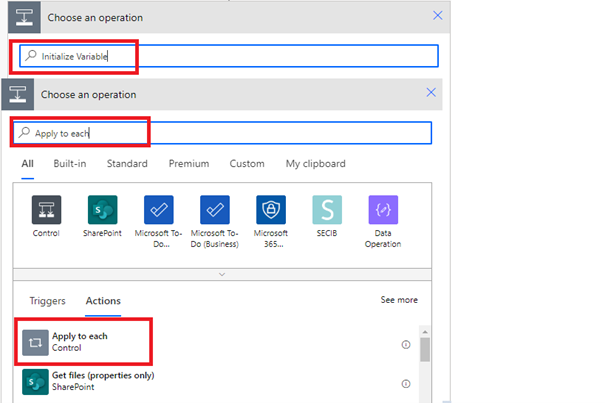Viewport: 605px width, 403px height.
Task: Select the Actions tab
Action: coord(103,301)
